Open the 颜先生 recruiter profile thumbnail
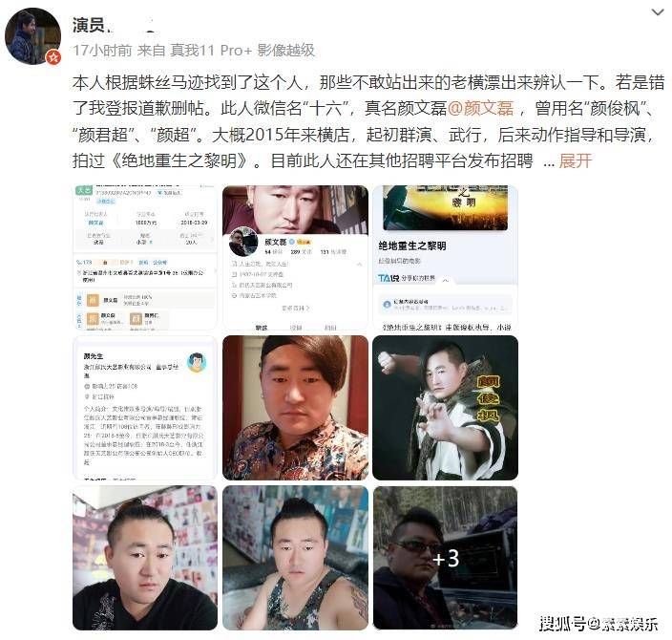 pos(145,408)
